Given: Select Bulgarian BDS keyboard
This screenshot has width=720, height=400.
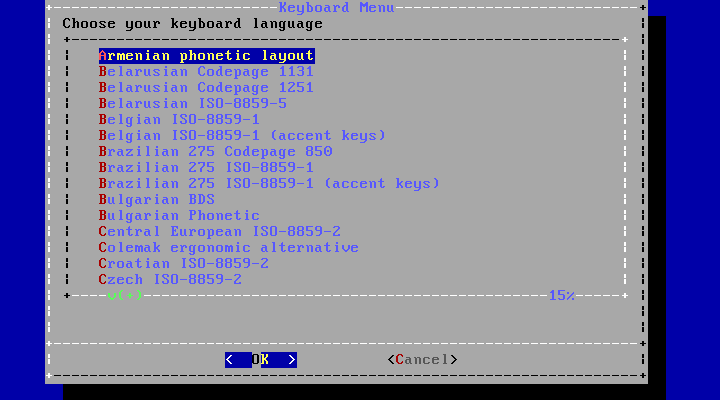Looking at the screenshot, I should (156, 200).
